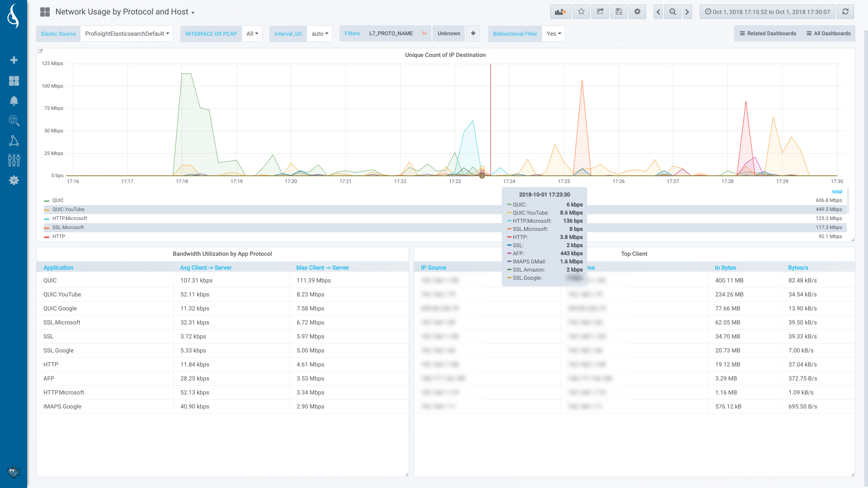This screenshot has height=488, width=868.
Task: Open the dashboard title dropdown
Action: pyautogui.click(x=125, y=12)
